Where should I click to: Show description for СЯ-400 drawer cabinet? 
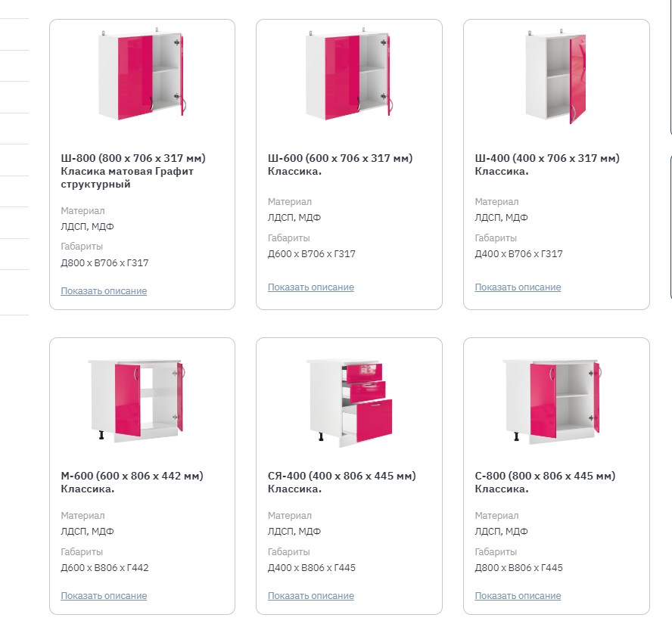tap(311, 596)
